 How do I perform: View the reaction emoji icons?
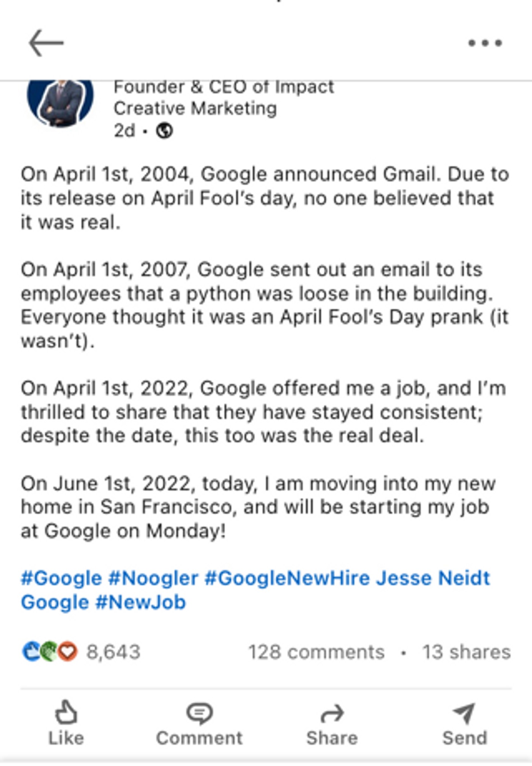(49, 652)
